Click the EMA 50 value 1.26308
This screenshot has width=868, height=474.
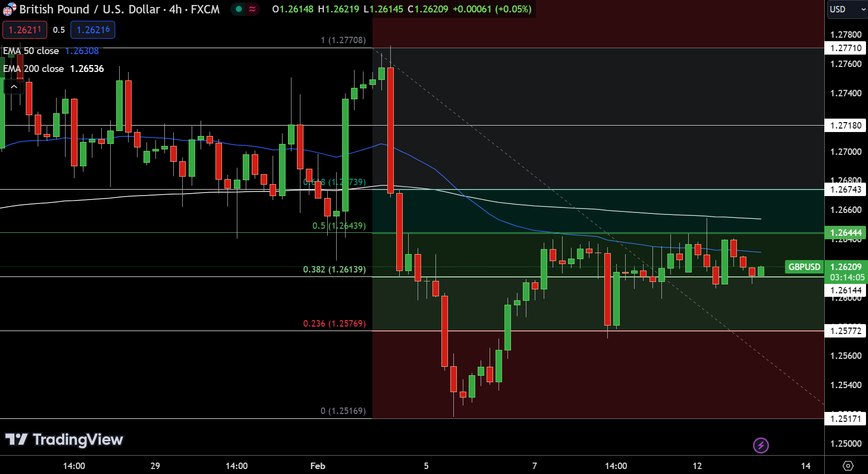tap(82, 51)
